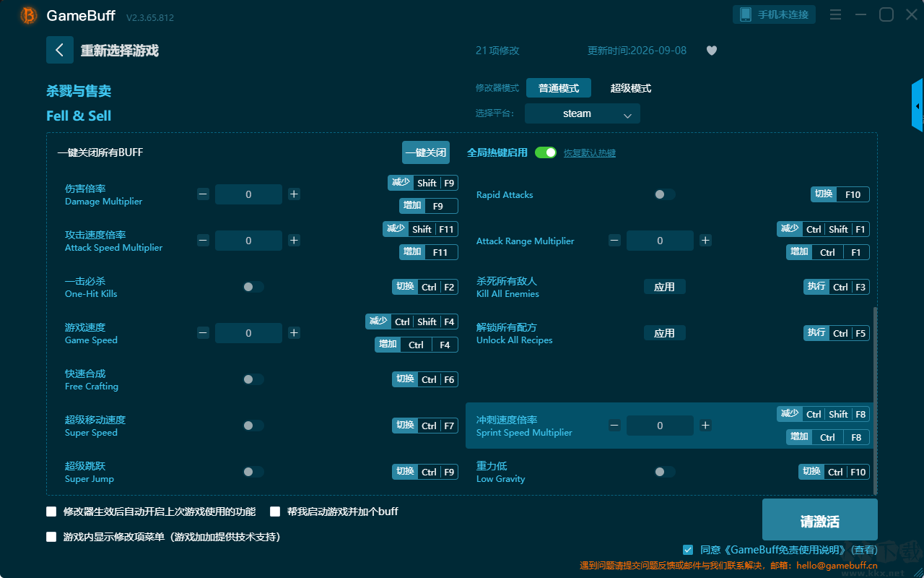Image resolution: width=924 pixels, height=578 pixels.
Task: Increase Game Speed with plus icon
Action: tap(294, 333)
